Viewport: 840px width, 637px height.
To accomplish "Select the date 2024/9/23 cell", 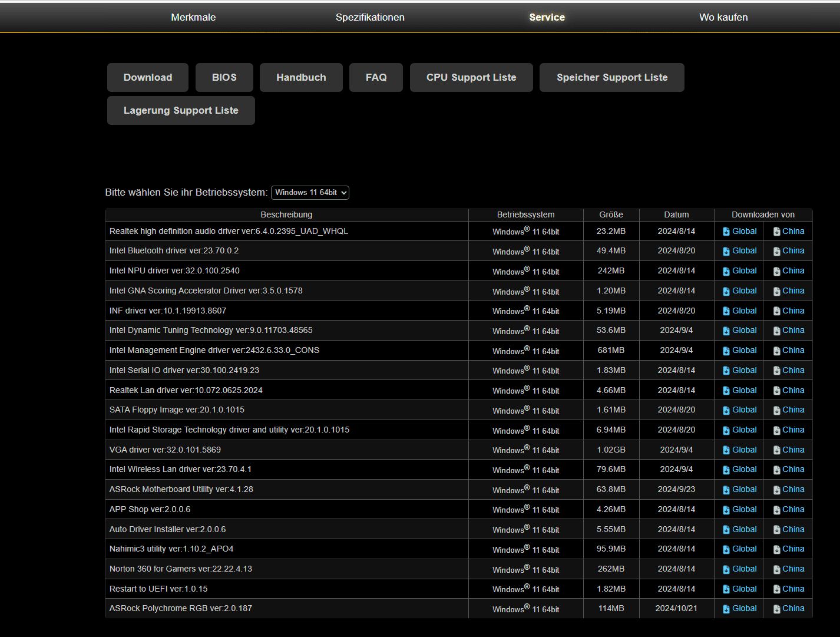I will point(676,489).
